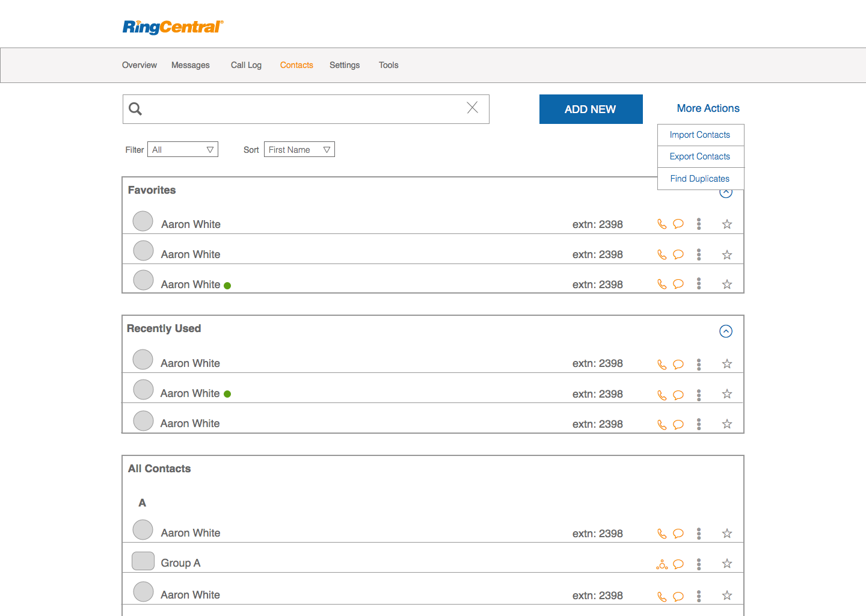Image resolution: width=866 pixels, height=616 pixels.
Task: Open the Sort dropdown showing First Name
Action: (x=299, y=149)
